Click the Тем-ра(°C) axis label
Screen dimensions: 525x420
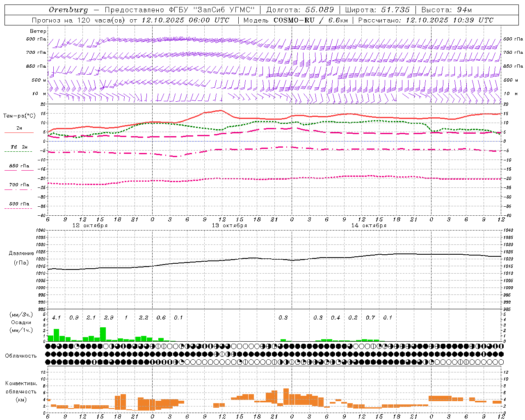19,116
